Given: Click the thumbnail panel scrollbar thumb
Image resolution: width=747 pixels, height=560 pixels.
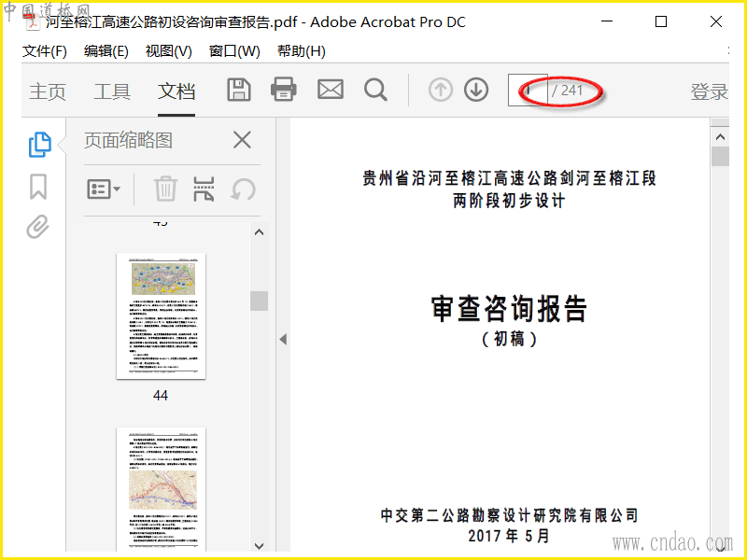Looking at the screenshot, I should click(260, 301).
